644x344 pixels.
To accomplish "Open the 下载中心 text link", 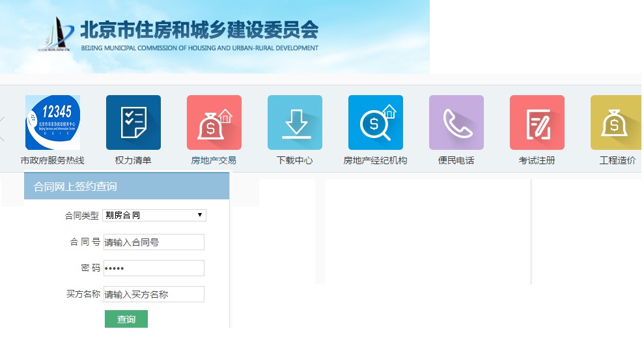I will [295, 160].
